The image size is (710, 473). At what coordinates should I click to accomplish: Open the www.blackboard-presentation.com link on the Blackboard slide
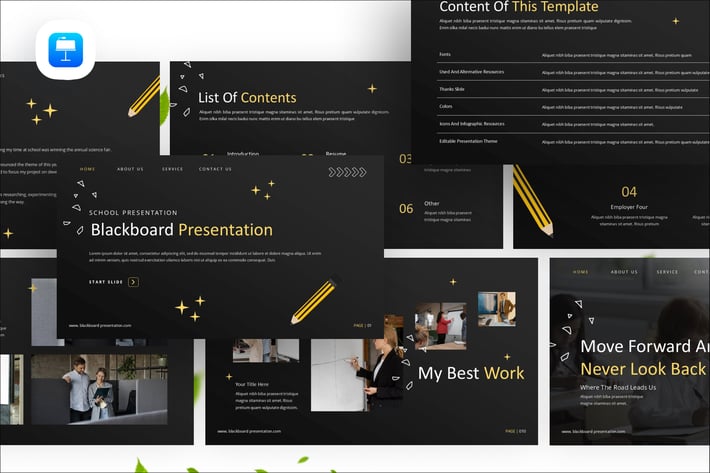click(x=100, y=325)
